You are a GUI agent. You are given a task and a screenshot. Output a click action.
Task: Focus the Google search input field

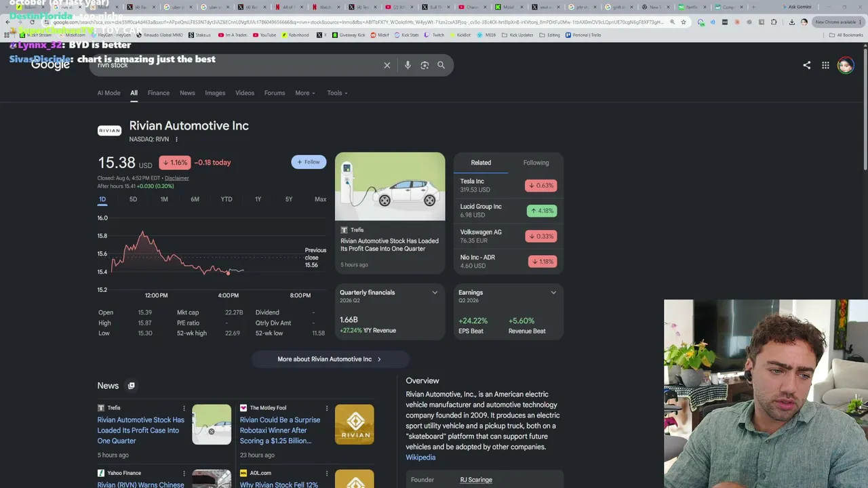(x=237, y=65)
